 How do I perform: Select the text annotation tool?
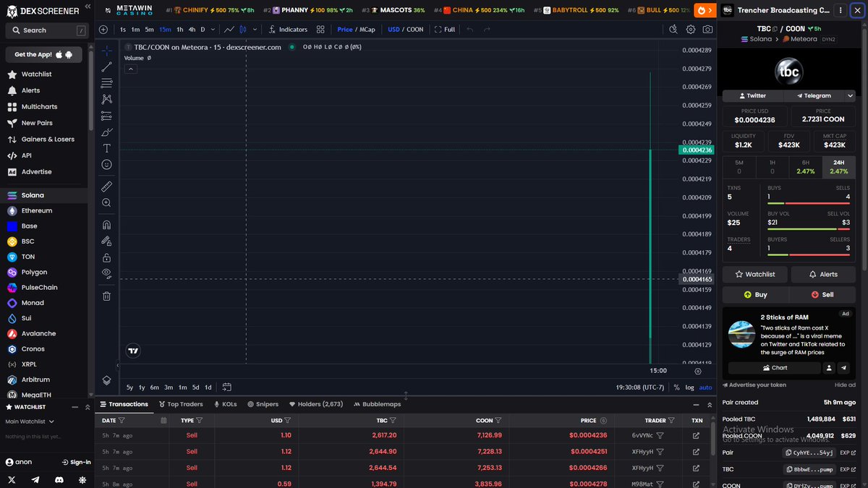click(x=107, y=148)
